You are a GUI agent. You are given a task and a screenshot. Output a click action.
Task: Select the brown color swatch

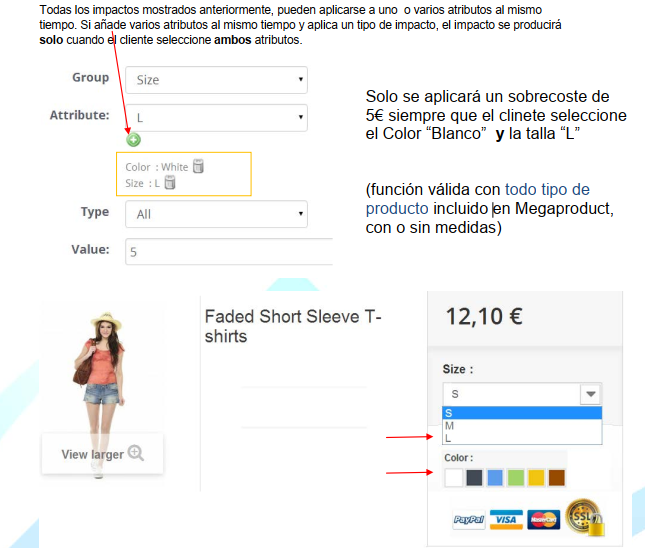point(557,478)
